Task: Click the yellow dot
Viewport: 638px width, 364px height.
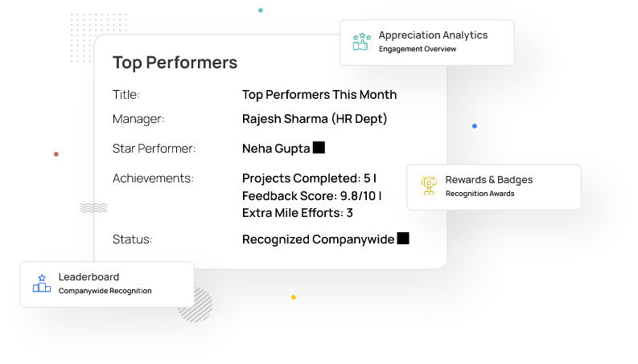Action: [294, 297]
